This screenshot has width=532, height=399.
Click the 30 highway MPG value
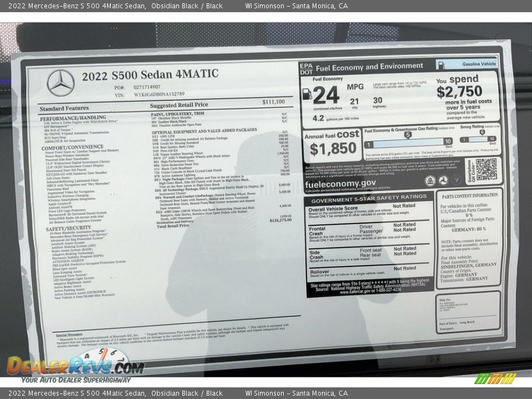pos(377,100)
